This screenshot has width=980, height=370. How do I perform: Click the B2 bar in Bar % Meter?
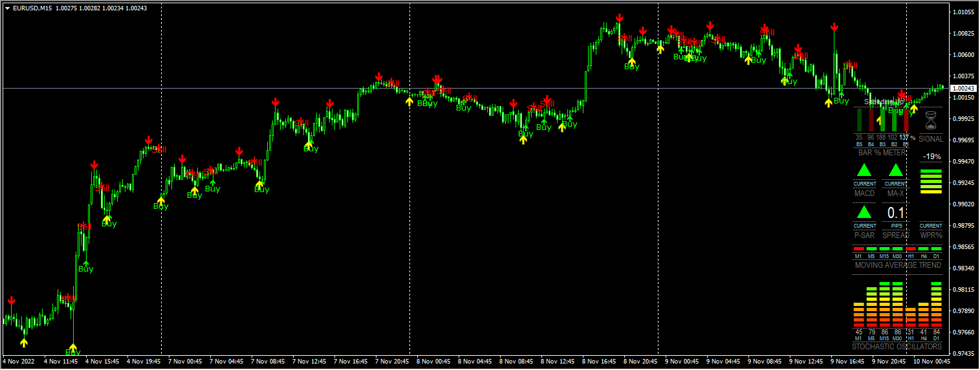(894, 120)
